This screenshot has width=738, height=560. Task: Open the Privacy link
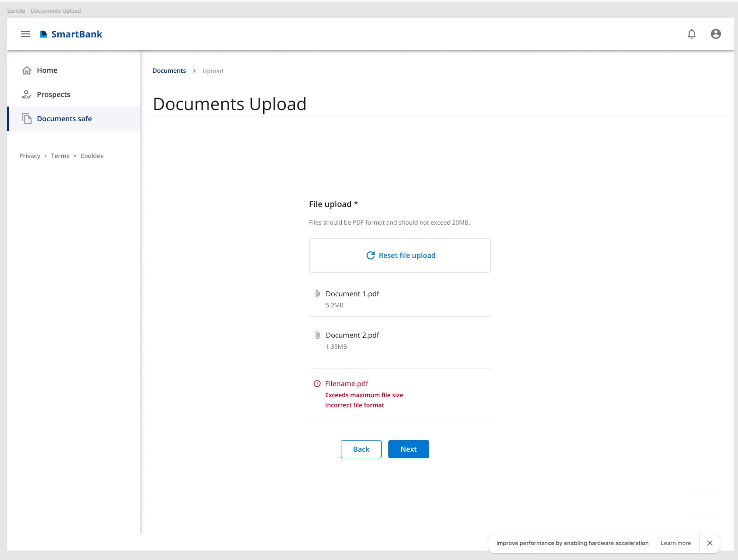pos(30,156)
